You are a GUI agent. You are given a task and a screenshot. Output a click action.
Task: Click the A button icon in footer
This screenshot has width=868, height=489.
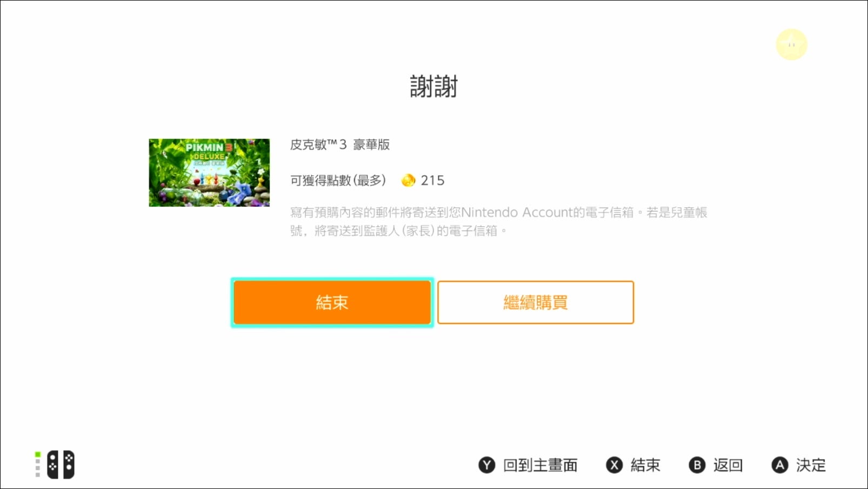coord(779,465)
